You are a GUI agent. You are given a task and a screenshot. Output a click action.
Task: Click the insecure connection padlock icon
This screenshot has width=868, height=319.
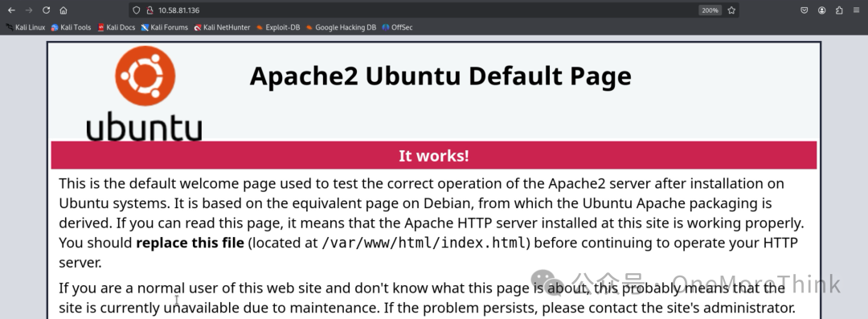coord(149,10)
